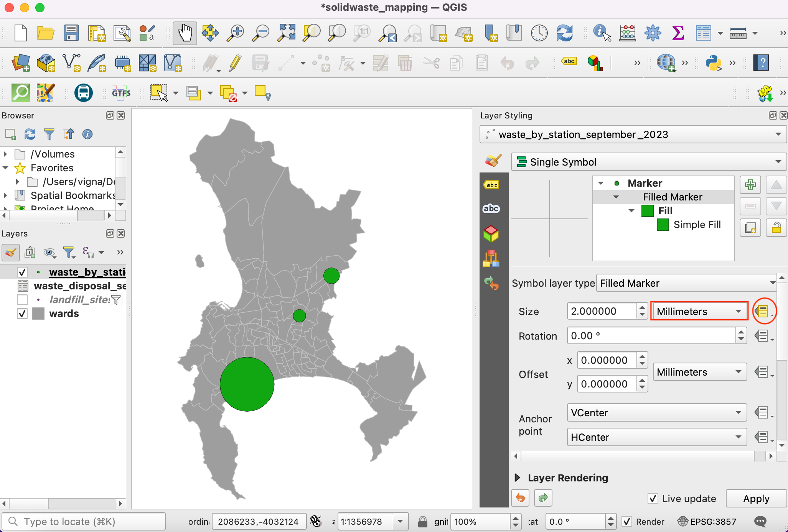Click the Zoom Full extent icon
The image size is (788, 532).
(x=287, y=33)
